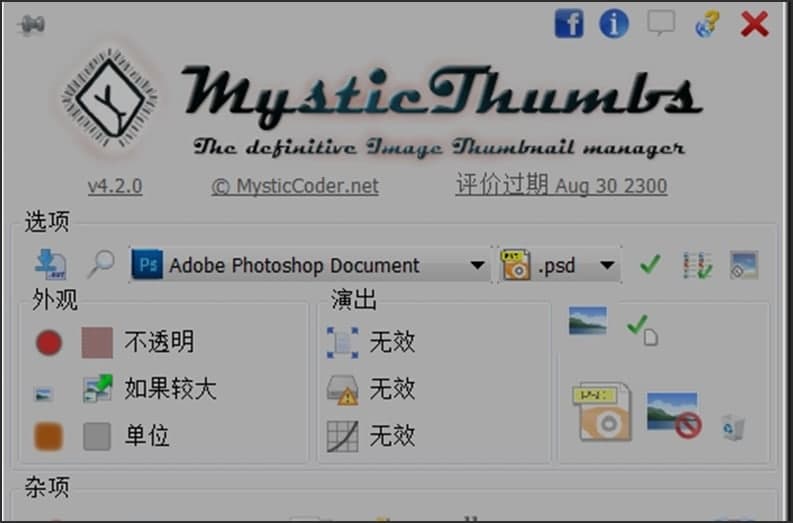Open the © MysticCoder.net link

tap(295, 186)
